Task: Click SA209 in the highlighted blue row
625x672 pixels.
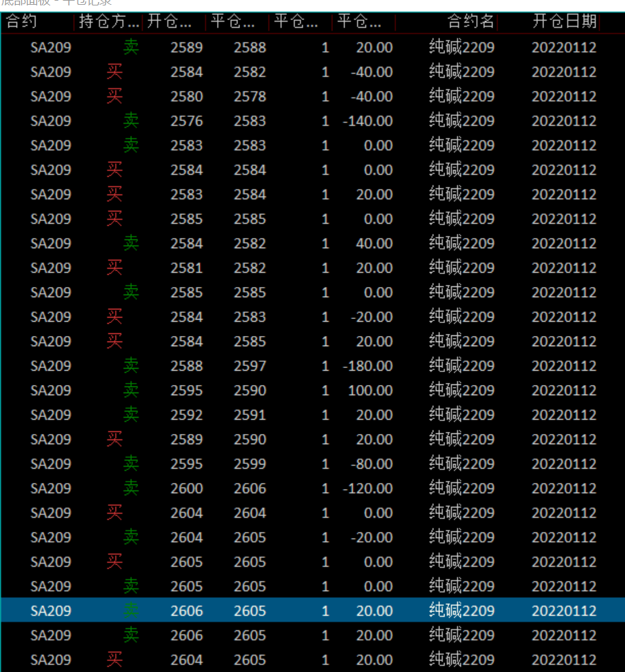Action: click(x=50, y=611)
